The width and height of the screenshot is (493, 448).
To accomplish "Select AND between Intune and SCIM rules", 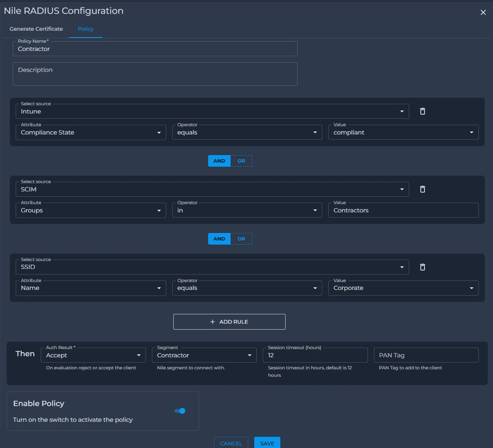I will coord(219,161).
